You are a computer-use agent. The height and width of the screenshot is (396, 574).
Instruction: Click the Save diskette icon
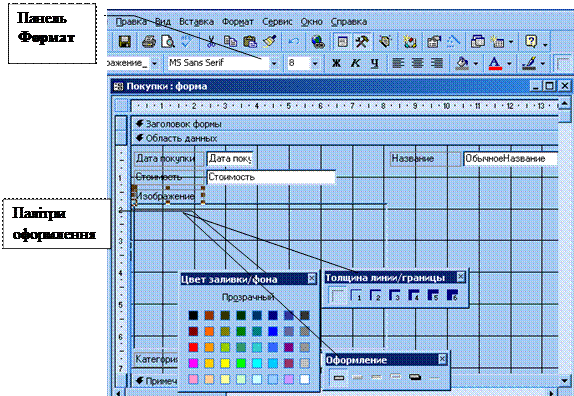click(x=125, y=42)
